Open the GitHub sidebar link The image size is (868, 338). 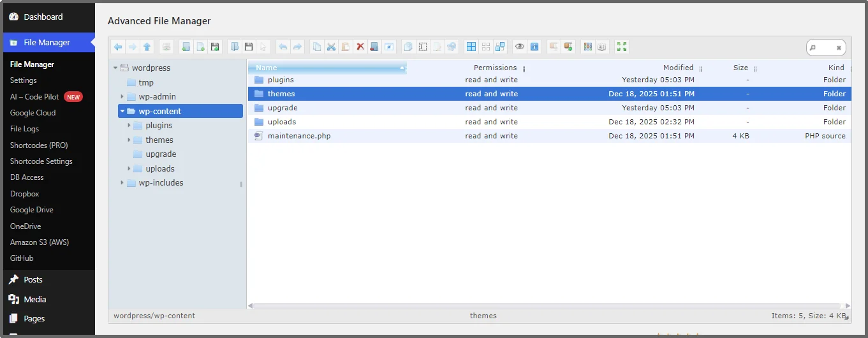pyautogui.click(x=22, y=258)
